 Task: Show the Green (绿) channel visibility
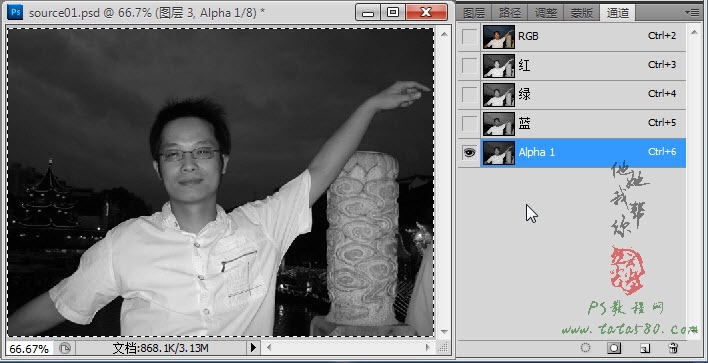[470, 94]
